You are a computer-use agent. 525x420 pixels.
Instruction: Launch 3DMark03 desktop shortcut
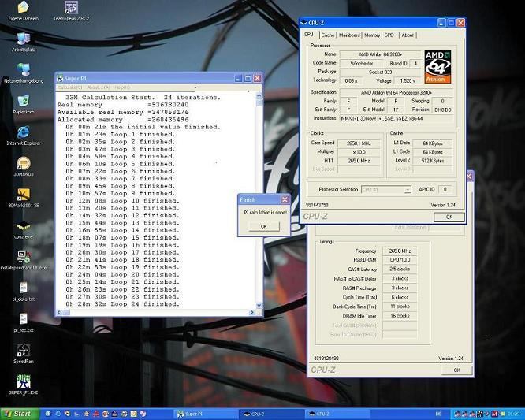tap(23, 166)
